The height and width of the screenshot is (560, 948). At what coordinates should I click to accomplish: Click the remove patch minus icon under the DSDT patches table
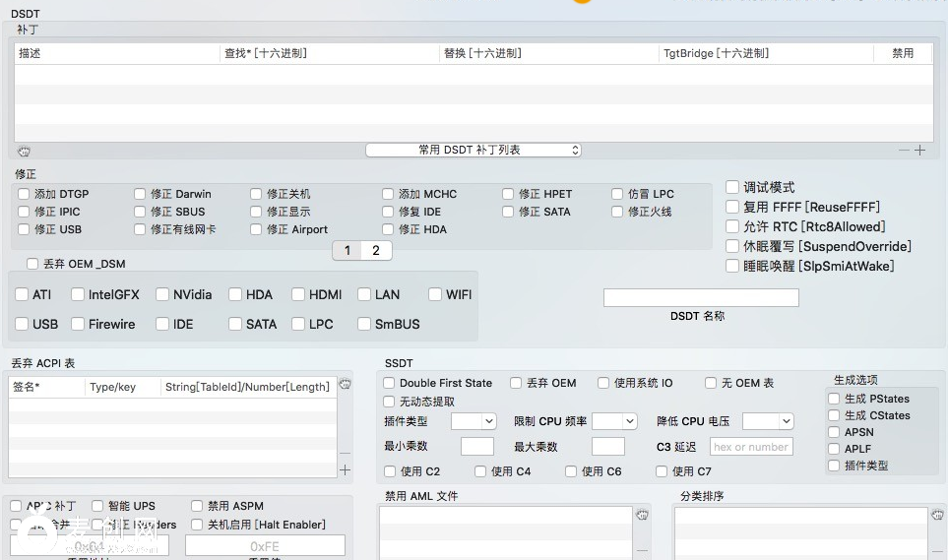(x=904, y=151)
